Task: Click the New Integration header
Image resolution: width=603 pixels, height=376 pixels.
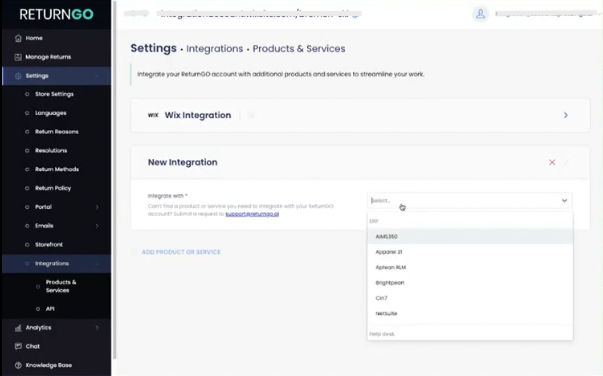Action: tap(183, 162)
